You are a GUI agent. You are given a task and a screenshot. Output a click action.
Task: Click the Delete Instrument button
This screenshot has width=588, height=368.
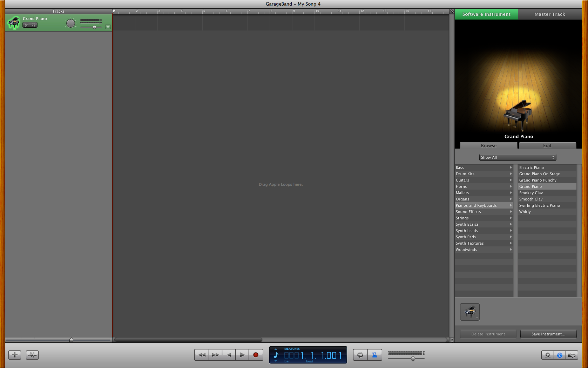point(488,334)
